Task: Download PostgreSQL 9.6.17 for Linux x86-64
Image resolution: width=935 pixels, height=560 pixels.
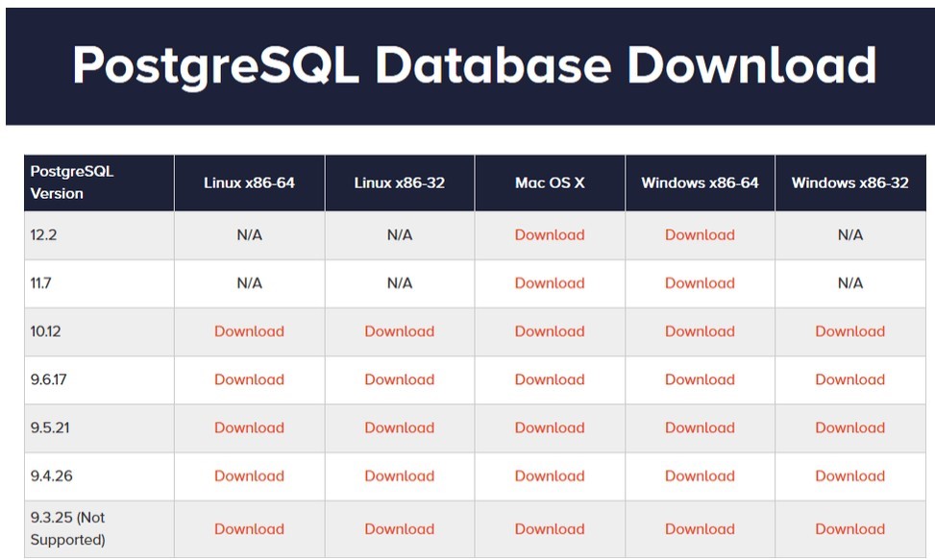Action: (249, 379)
